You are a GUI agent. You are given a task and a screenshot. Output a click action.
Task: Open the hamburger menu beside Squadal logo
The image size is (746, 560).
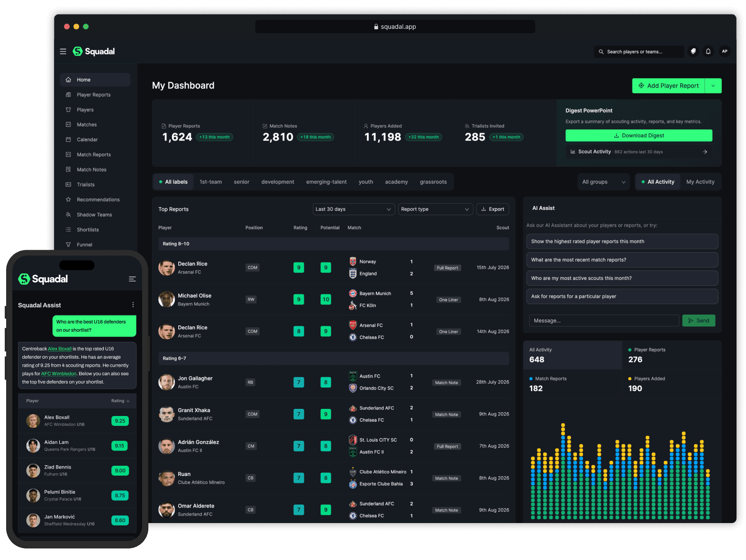click(63, 52)
